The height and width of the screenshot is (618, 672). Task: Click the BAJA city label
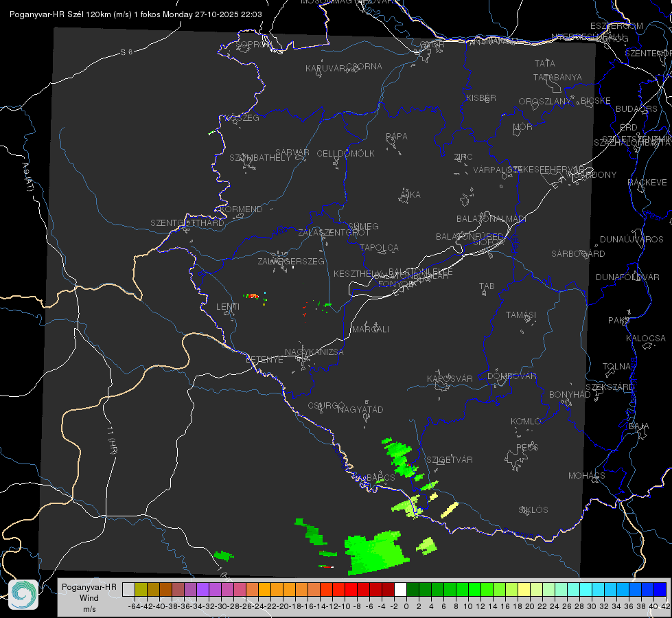pyautogui.click(x=639, y=426)
